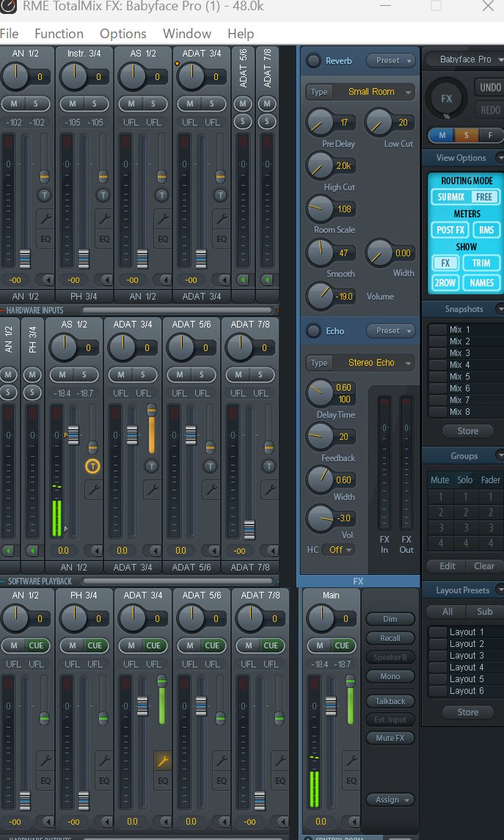Open wrench settings on output AN 1/2 channel
Viewport: 504px width, 840px height.
click(45, 760)
